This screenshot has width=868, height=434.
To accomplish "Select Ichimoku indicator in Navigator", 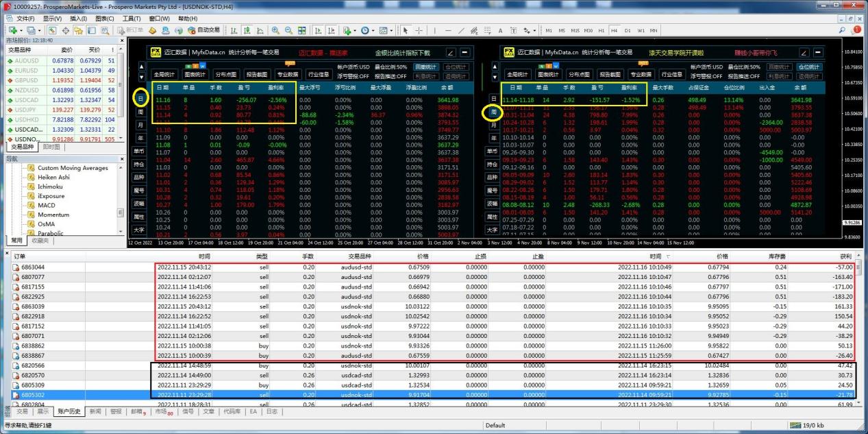I will coord(50,186).
